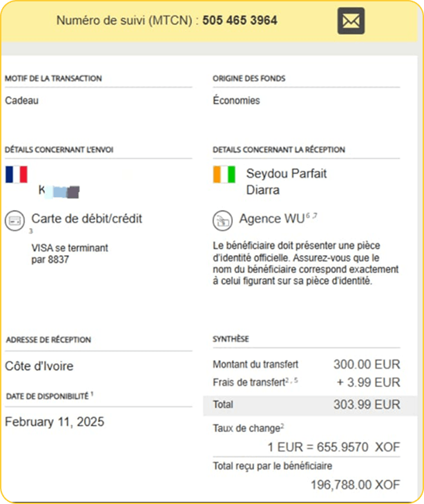The height and width of the screenshot is (504, 424).
Task: Click the Carte de débit/crédit label
Action: [86, 219]
